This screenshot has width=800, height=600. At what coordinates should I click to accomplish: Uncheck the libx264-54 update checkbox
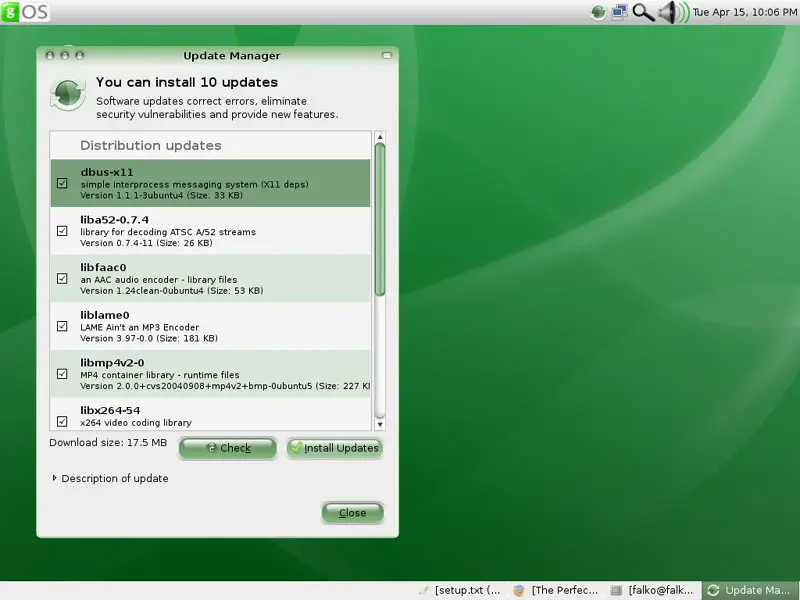pyautogui.click(x=62, y=421)
